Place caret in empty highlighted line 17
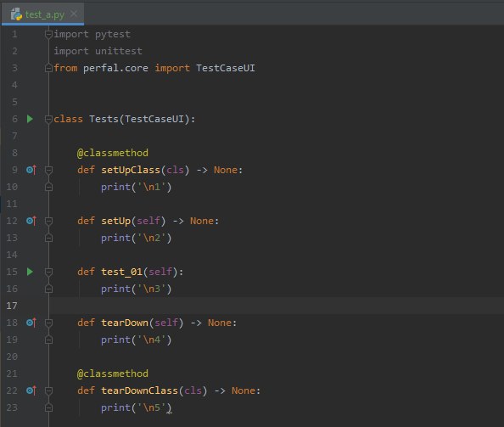 [277, 306]
